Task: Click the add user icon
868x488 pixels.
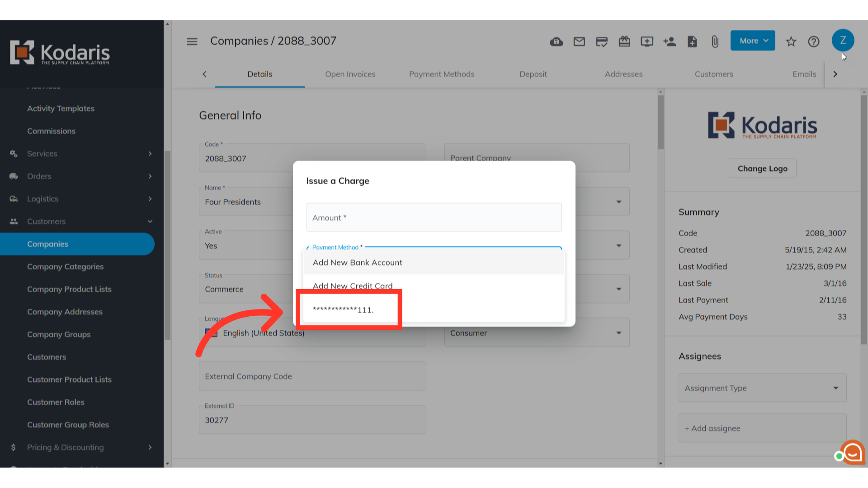Action: tap(670, 42)
